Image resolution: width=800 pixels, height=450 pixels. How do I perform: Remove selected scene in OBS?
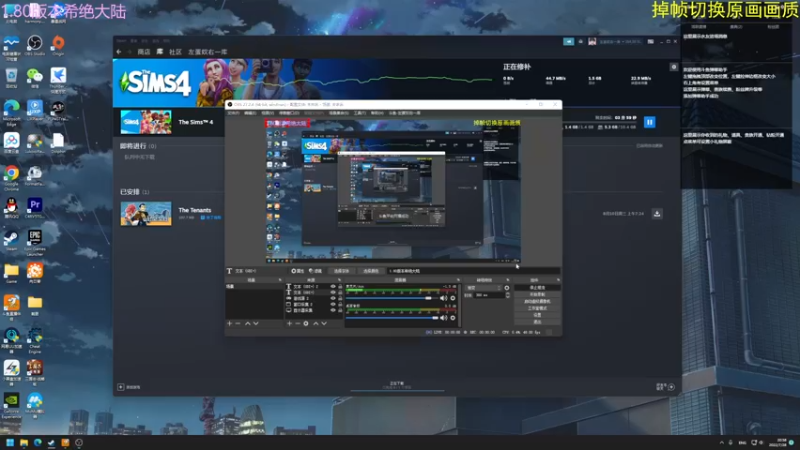pos(238,323)
